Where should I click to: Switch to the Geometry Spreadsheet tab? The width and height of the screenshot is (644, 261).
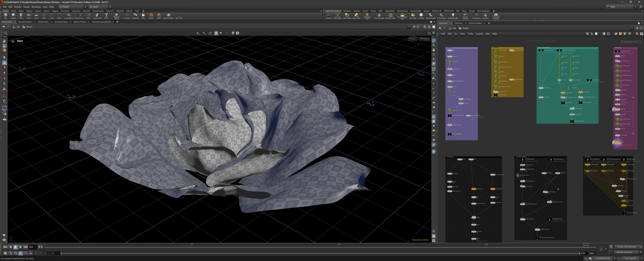tap(101, 22)
